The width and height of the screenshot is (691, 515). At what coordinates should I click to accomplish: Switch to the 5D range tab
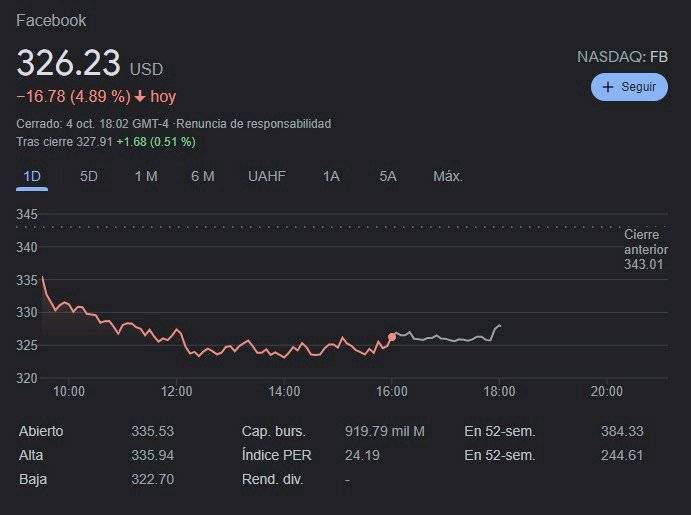click(89, 177)
